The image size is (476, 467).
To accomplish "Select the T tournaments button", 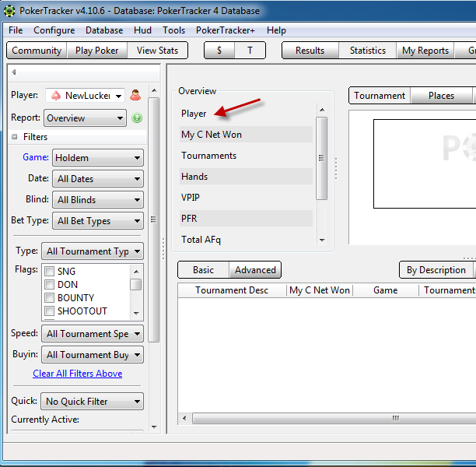I will tap(250, 51).
